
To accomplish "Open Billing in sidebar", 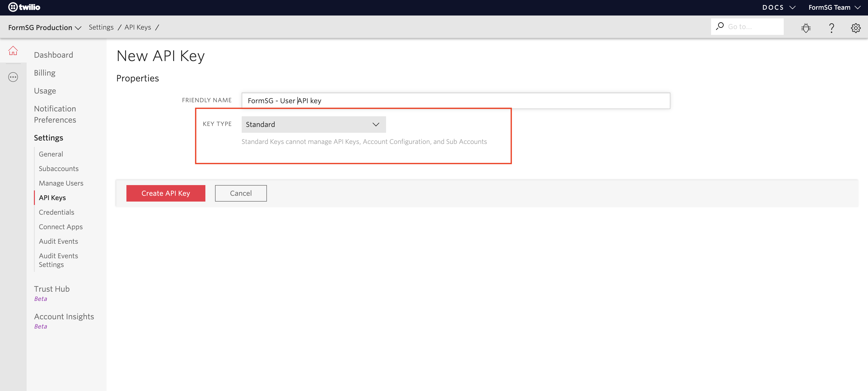I will (45, 73).
